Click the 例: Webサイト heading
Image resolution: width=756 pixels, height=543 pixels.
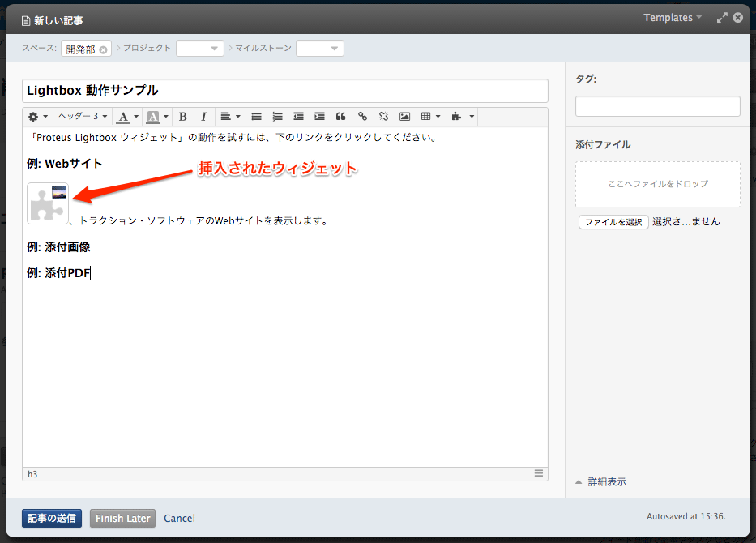65,164
